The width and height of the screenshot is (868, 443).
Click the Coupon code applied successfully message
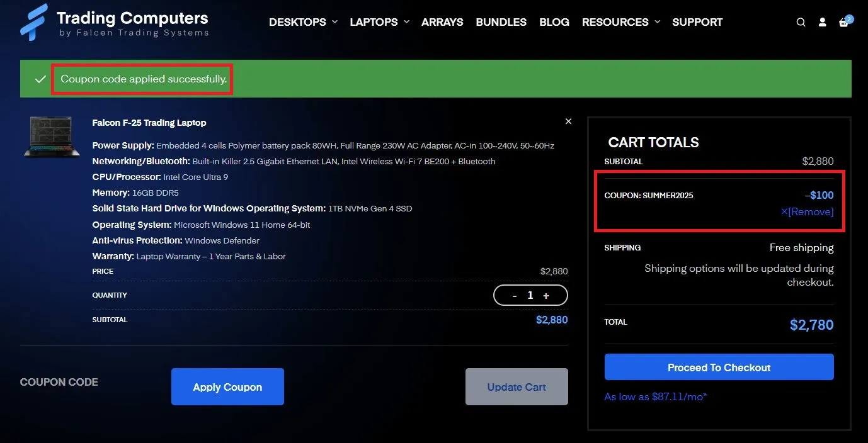tap(144, 79)
